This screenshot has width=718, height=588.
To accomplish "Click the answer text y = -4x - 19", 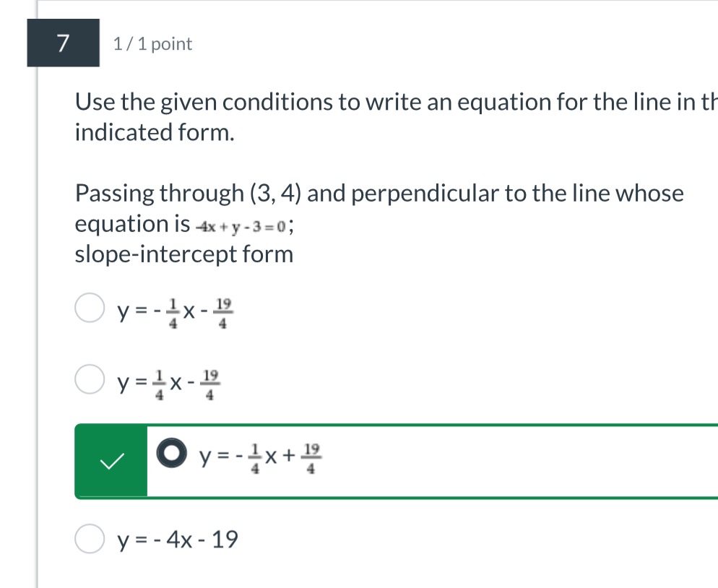I will click(x=178, y=540).
